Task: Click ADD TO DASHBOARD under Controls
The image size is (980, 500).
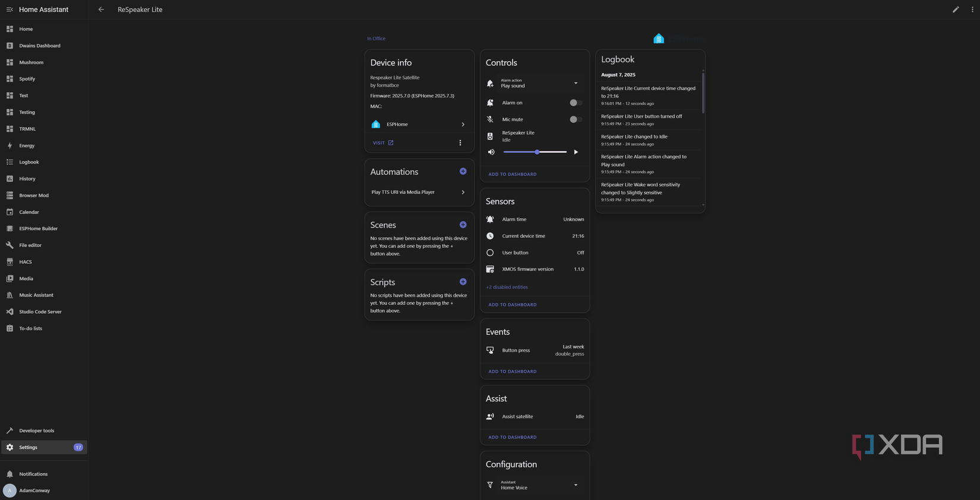Action: tap(513, 174)
